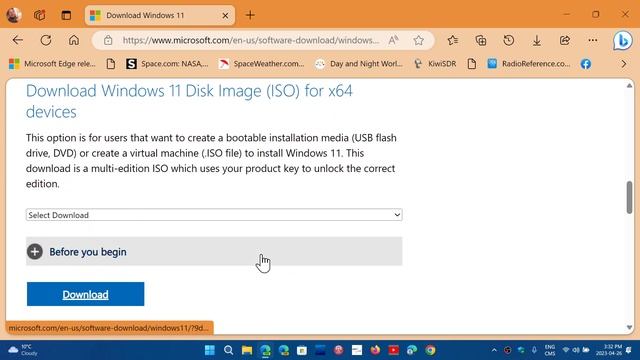
Task: Open the KiwiSDR bookmark
Action: pyautogui.click(x=435, y=64)
